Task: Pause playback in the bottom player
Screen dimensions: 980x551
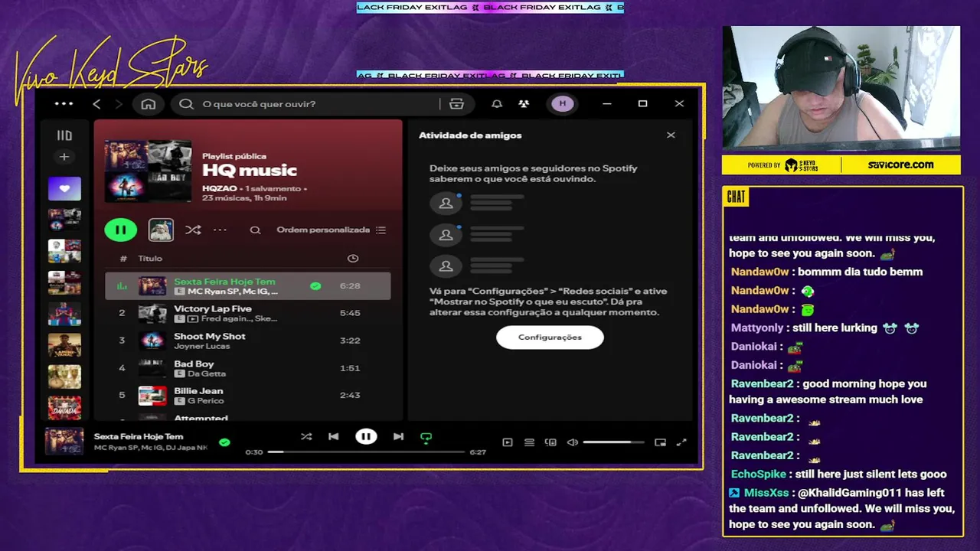Action: tap(366, 437)
